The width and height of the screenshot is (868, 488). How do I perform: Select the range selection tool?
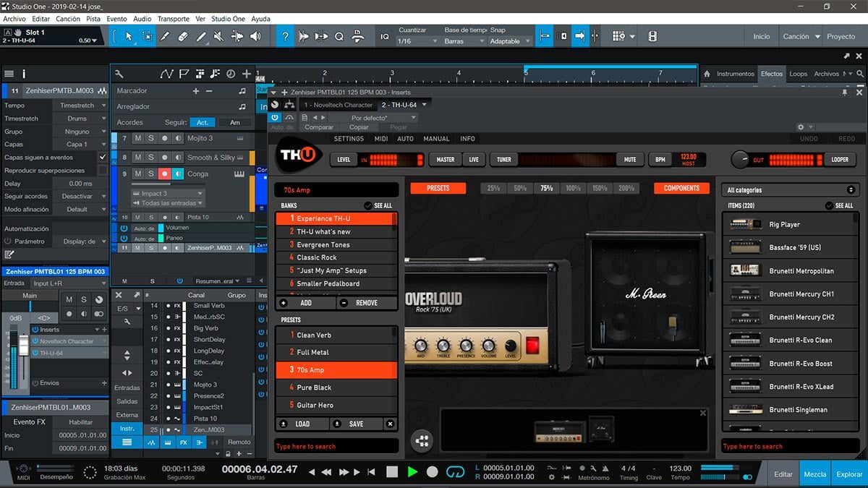147,36
